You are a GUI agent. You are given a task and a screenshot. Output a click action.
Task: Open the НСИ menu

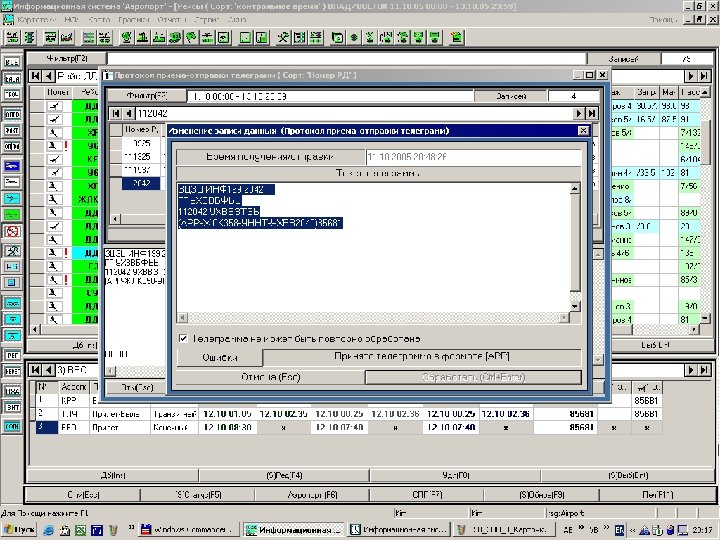(x=72, y=20)
